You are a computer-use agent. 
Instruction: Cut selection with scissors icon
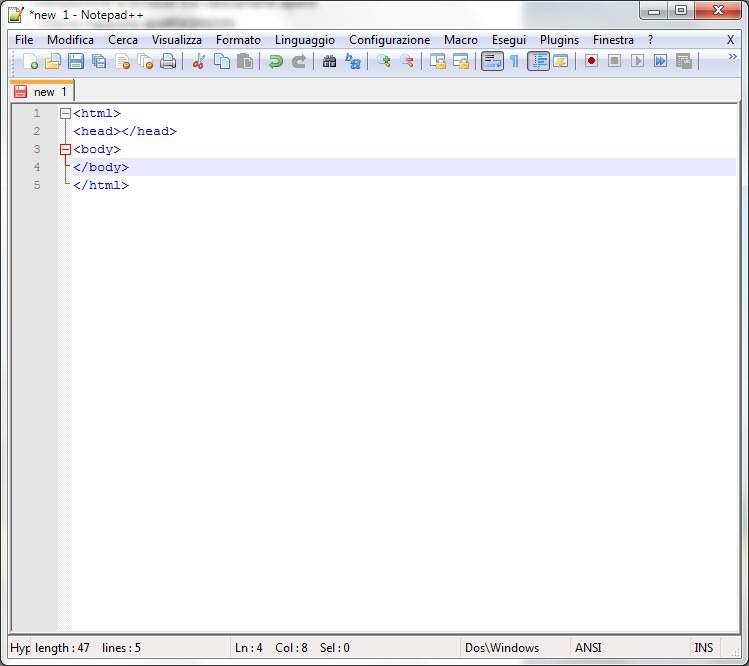pyautogui.click(x=198, y=61)
